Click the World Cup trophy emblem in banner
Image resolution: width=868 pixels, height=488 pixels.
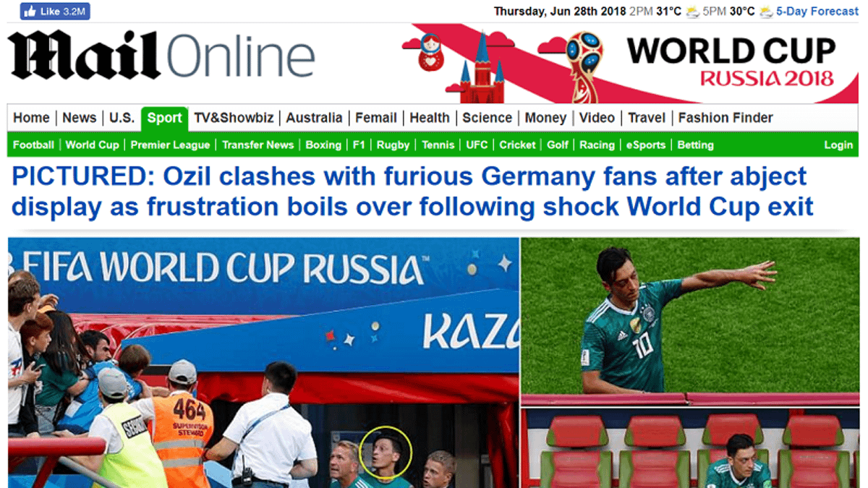pyautogui.click(x=583, y=65)
